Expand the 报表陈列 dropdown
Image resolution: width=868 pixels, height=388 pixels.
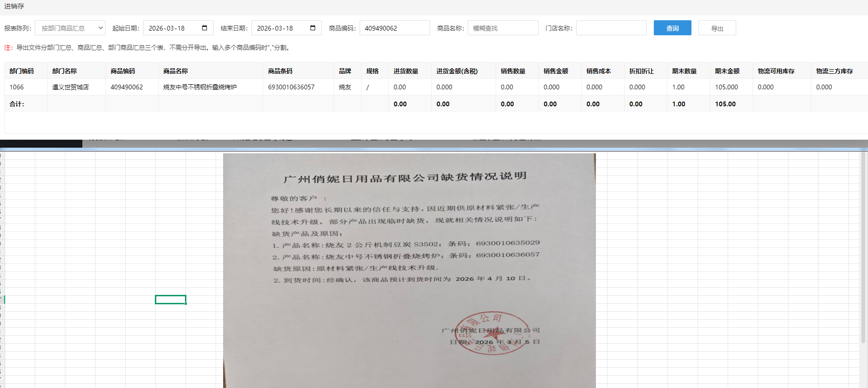click(70, 28)
